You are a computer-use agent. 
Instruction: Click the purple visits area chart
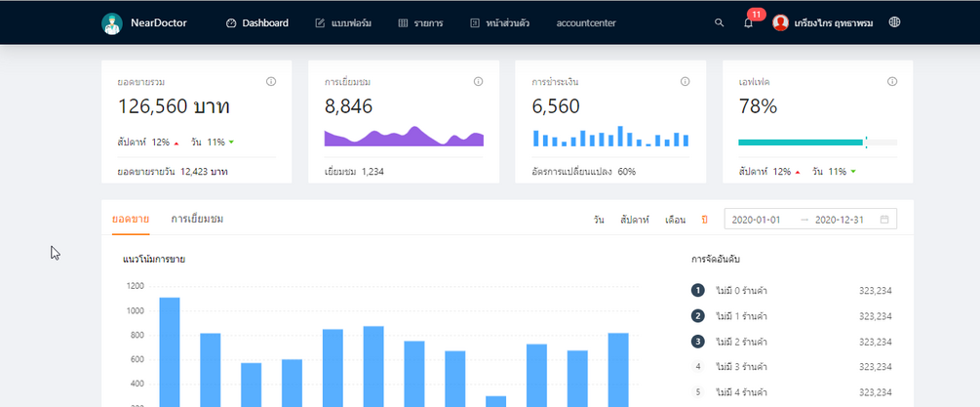click(x=404, y=137)
